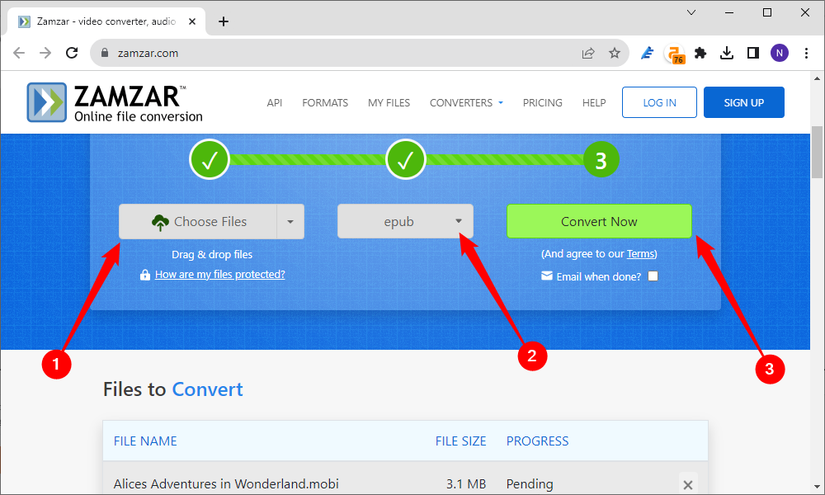This screenshot has height=495, width=825.
Task: Open the N profile avatar
Action: [x=779, y=53]
